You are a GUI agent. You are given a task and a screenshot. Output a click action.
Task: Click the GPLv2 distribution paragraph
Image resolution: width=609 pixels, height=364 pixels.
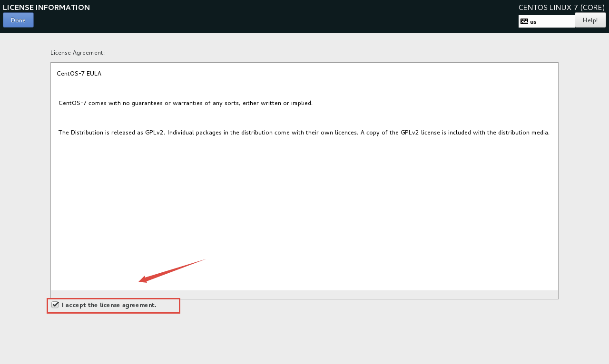pos(304,133)
